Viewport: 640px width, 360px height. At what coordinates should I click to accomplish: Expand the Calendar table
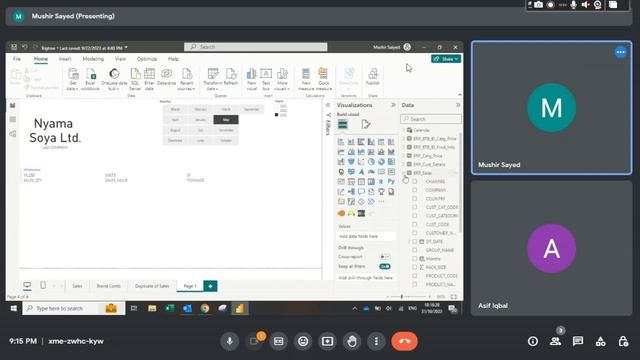pyautogui.click(x=404, y=130)
